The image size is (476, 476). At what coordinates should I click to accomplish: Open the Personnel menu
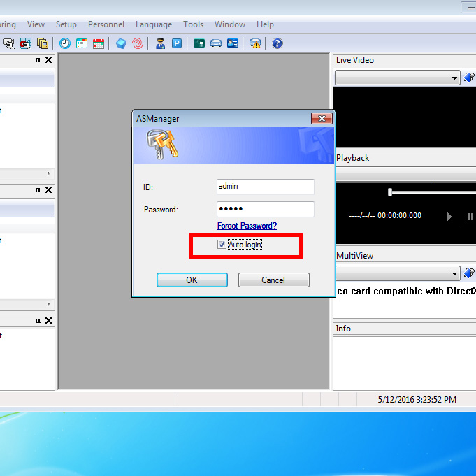coord(106,24)
